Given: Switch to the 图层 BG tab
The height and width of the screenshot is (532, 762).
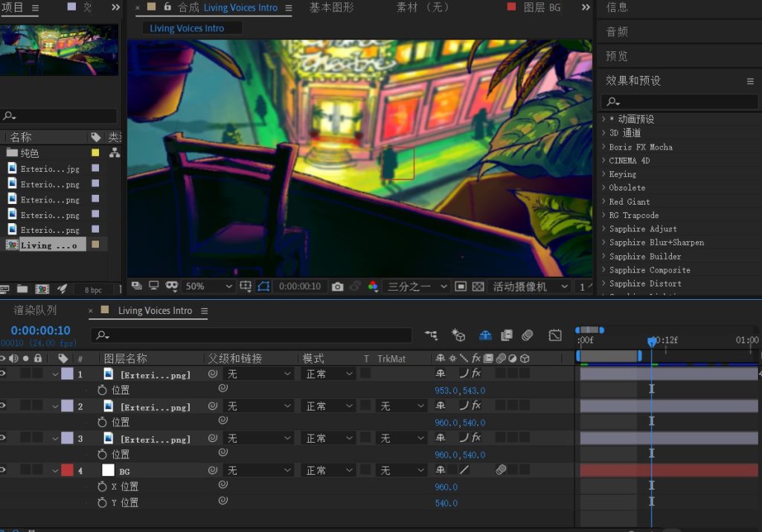Looking at the screenshot, I should (542, 7).
